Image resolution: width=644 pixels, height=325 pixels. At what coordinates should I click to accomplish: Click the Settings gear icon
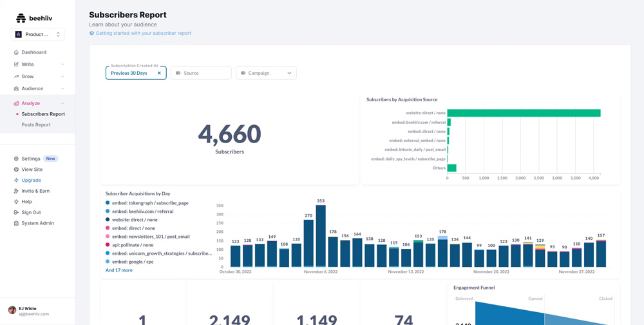(16, 159)
